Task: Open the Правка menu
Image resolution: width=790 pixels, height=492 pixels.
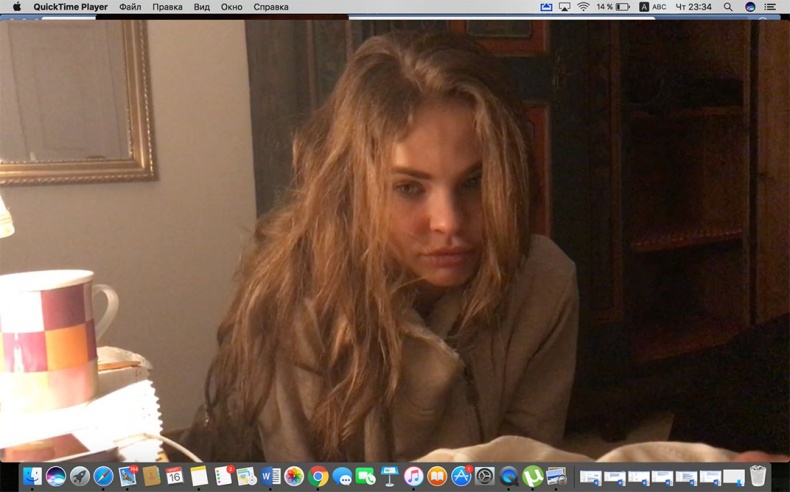Action: point(167,7)
